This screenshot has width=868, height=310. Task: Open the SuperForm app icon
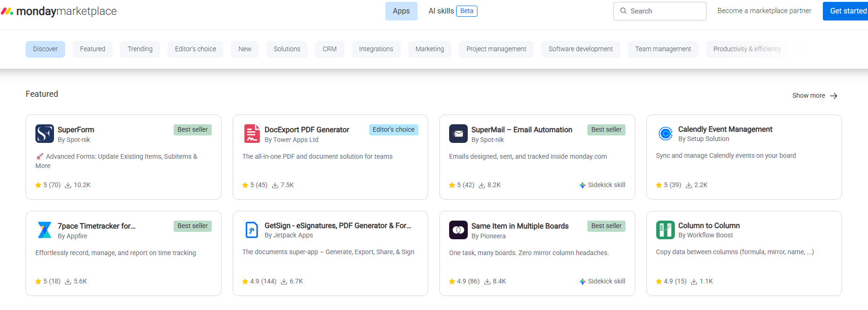(45, 134)
